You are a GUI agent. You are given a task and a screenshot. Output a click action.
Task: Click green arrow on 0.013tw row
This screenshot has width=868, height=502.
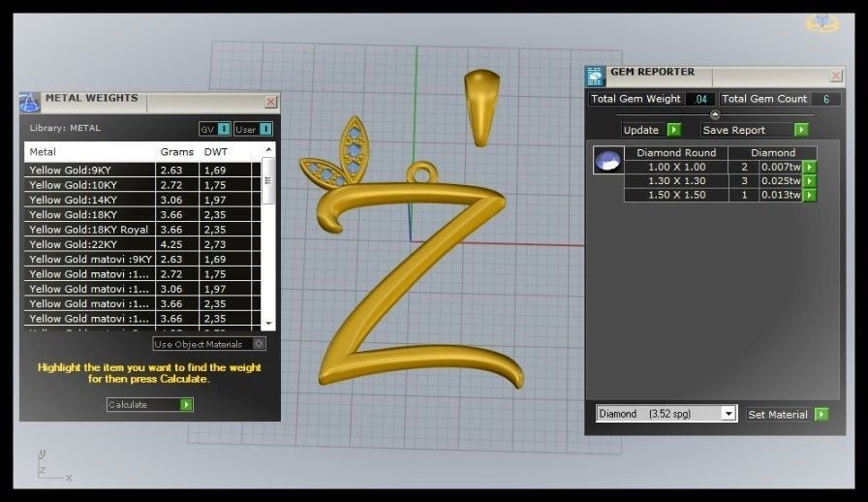coord(809,195)
